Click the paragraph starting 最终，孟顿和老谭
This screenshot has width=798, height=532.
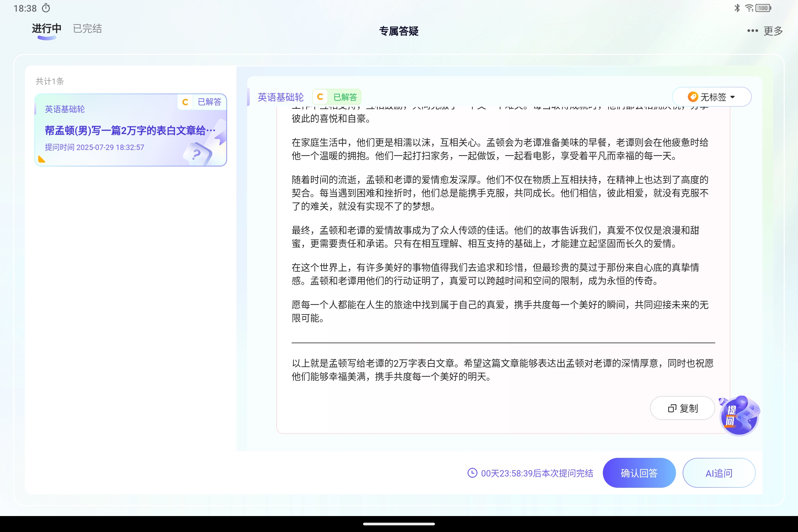(495, 237)
